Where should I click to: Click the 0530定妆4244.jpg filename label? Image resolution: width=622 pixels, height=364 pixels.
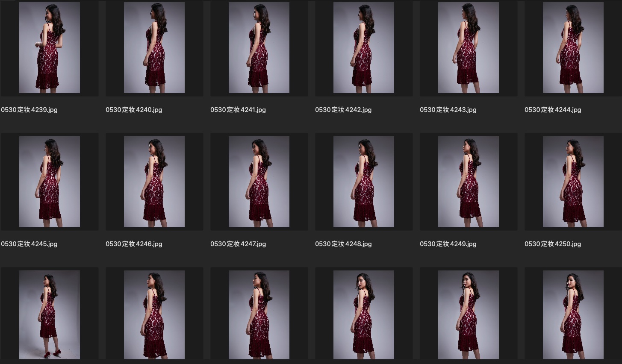[x=553, y=110]
